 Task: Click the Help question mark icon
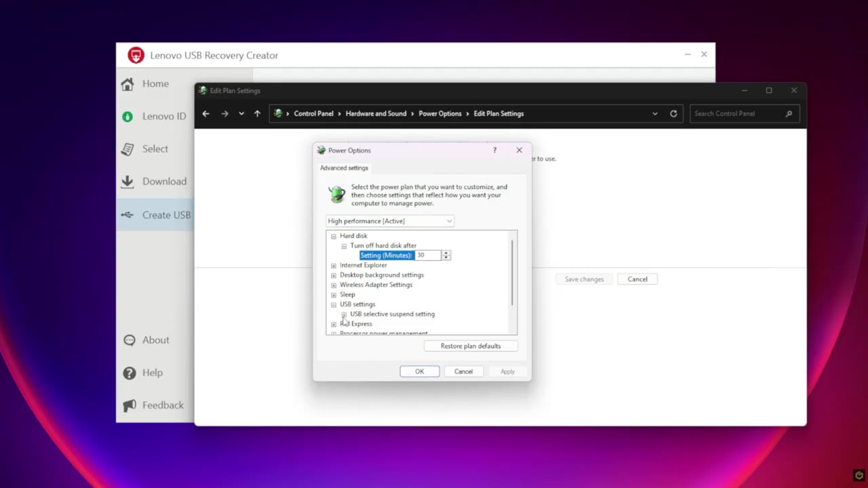130,373
